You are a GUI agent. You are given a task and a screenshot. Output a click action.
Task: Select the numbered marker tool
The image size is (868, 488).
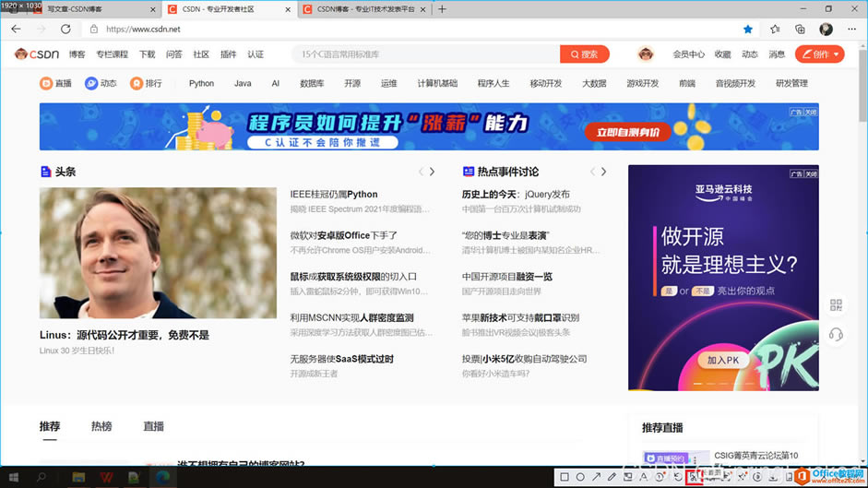point(660,476)
